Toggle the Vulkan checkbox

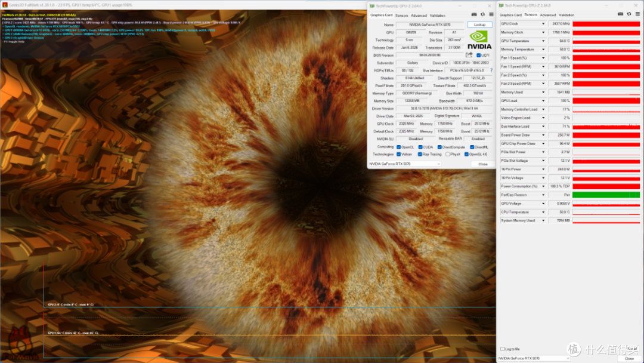coord(398,155)
